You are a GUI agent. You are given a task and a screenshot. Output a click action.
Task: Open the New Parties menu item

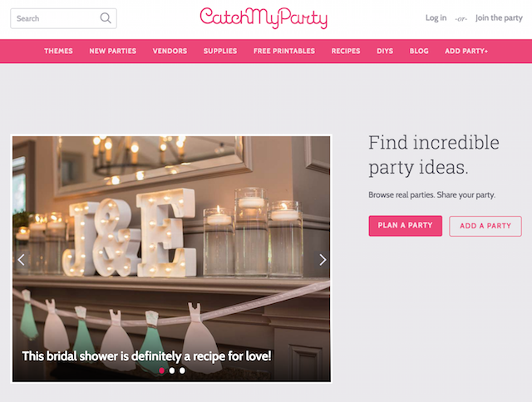point(113,51)
